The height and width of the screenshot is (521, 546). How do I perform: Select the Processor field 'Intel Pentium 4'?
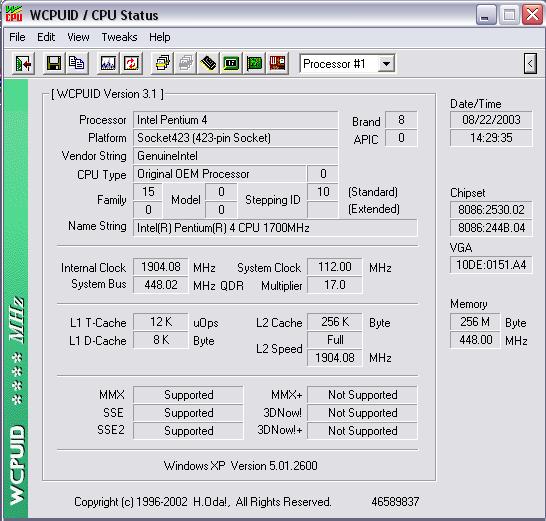(x=235, y=120)
